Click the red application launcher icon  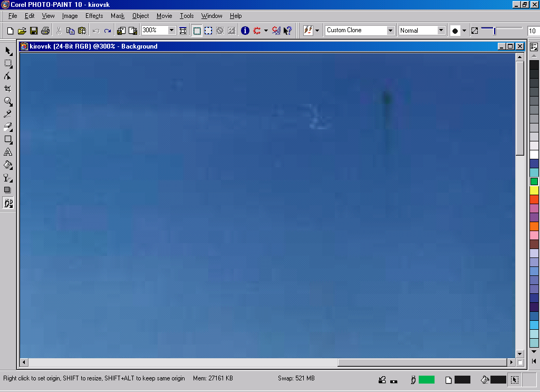click(257, 31)
